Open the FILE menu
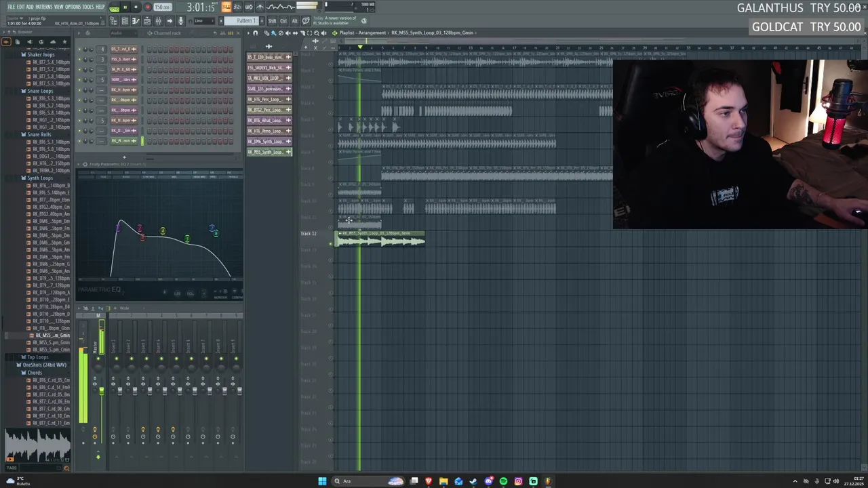 [x=11, y=7]
